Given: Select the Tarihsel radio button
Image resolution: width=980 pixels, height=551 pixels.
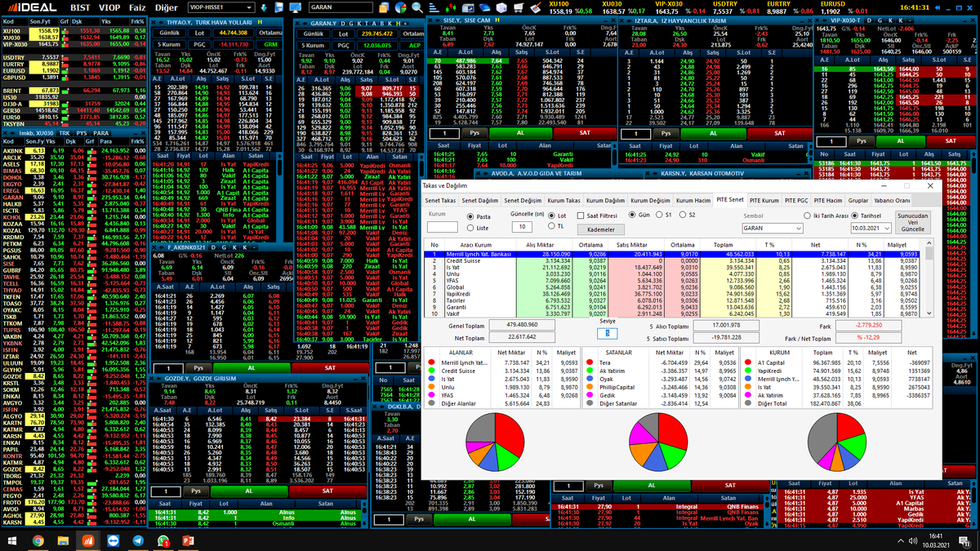Looking at the screenshot, I should click(x=854, y=216).
